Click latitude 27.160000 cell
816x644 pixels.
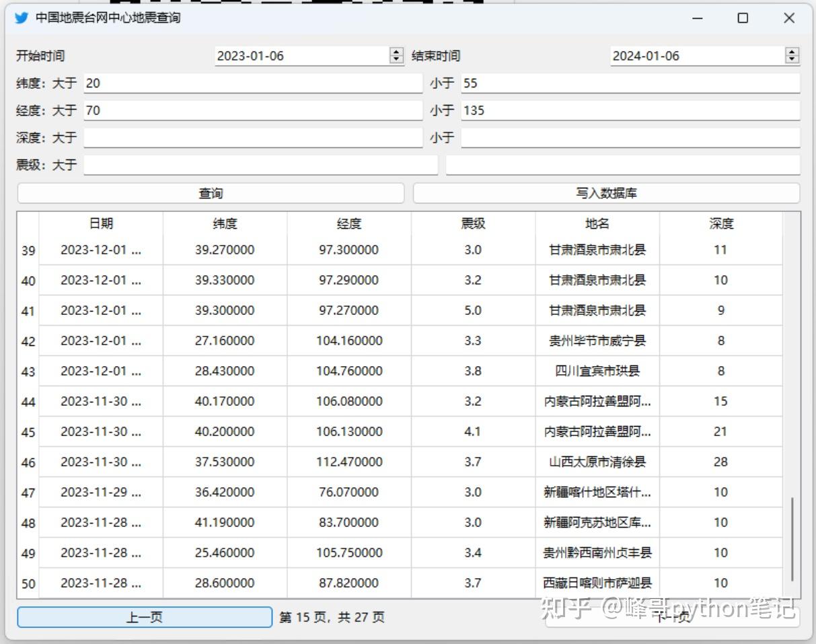point(225,341)
